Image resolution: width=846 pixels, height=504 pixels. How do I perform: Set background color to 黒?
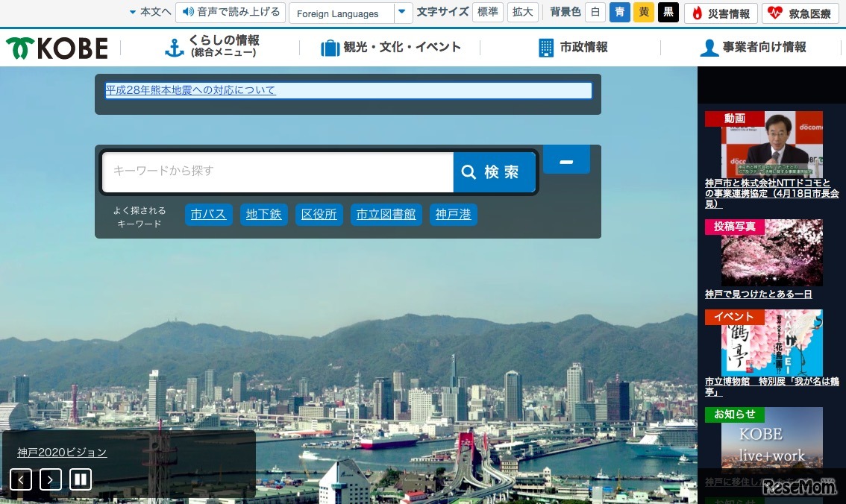[x=668, y=12]
